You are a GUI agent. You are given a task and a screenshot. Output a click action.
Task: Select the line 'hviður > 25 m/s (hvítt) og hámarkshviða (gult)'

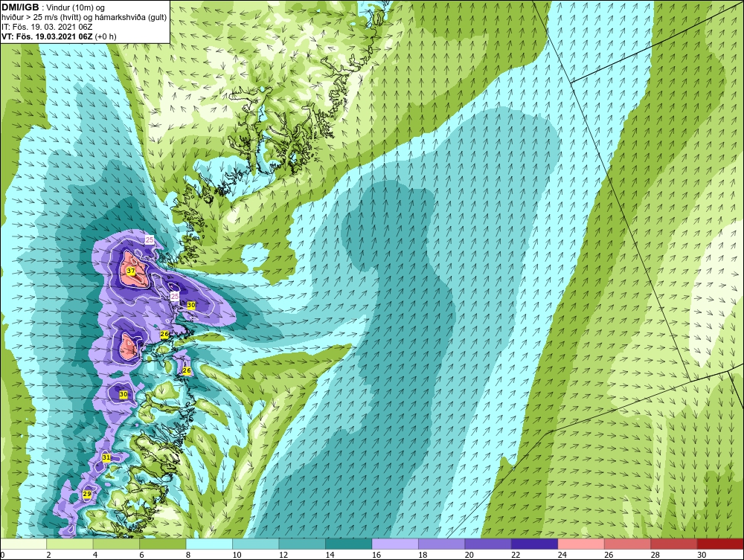[x=84, y=17]
